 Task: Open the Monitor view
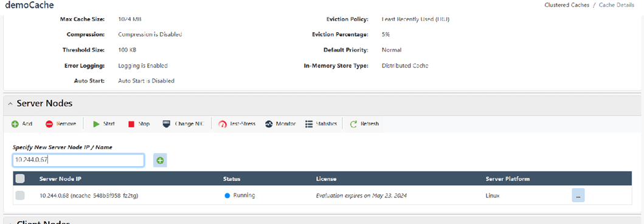[x=280, y=124]
